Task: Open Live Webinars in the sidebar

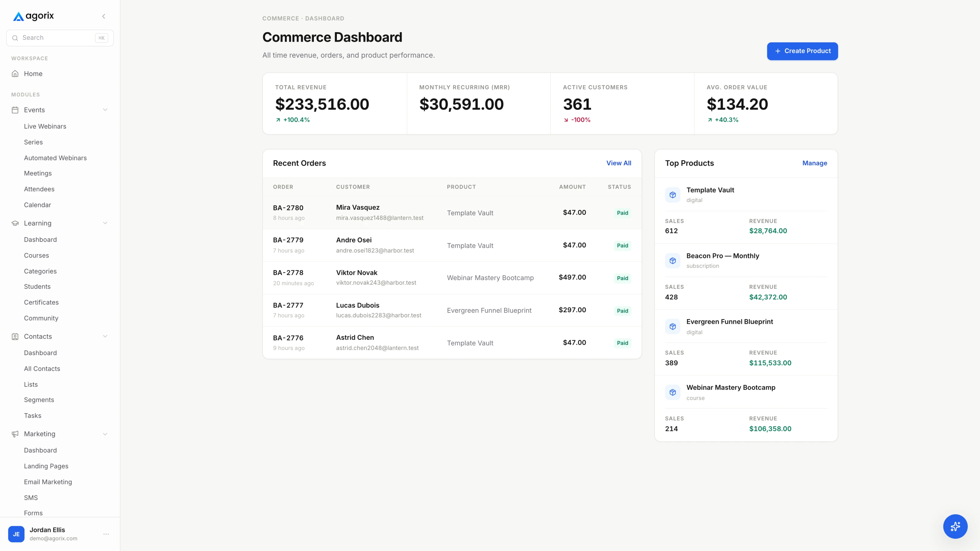Action: (x=45, y=126)
